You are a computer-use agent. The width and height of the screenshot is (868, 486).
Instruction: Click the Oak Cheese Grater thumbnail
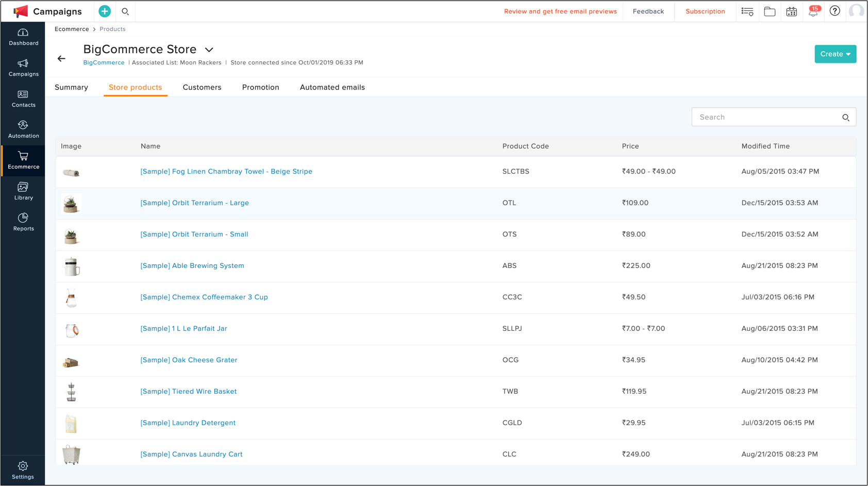tap(71, 362)
